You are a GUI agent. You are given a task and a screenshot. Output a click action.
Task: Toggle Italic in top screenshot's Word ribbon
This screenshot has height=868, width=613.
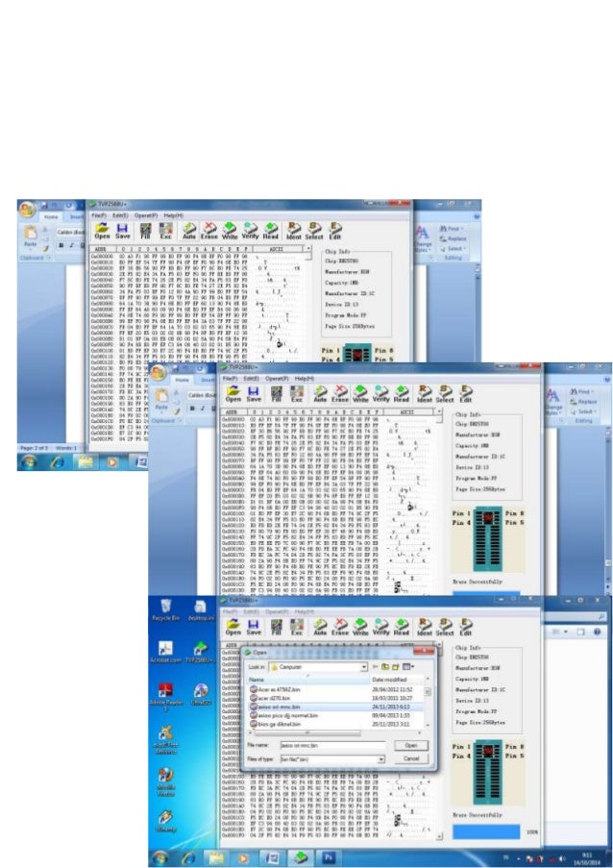[71, 245]
